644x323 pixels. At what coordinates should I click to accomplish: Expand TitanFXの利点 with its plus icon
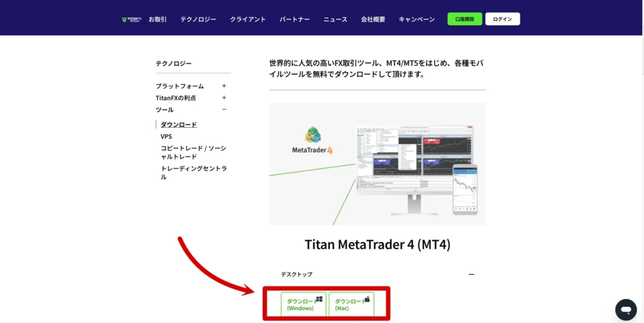click(224, 97)
